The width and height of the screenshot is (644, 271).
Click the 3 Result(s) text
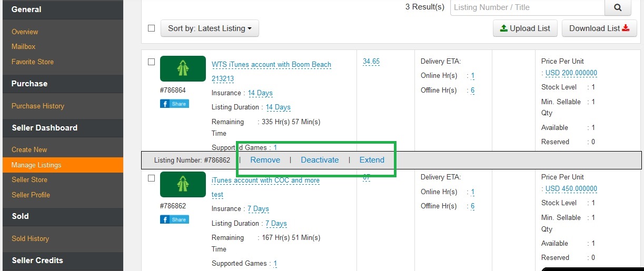(x=425, y=7)
